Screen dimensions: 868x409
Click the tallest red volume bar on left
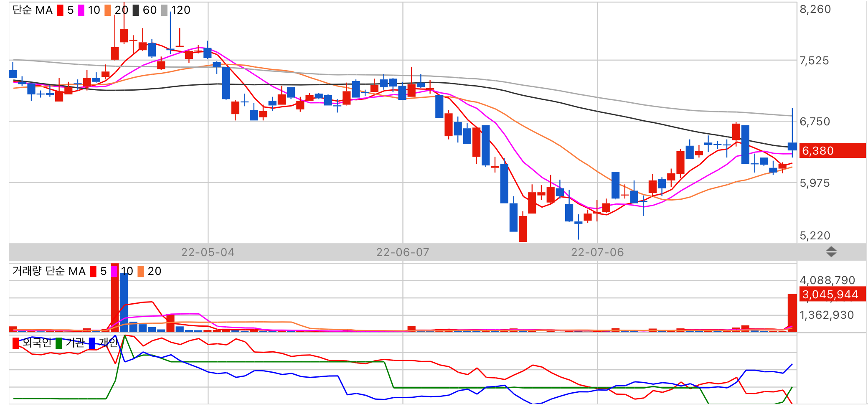[x=114, y=297]
